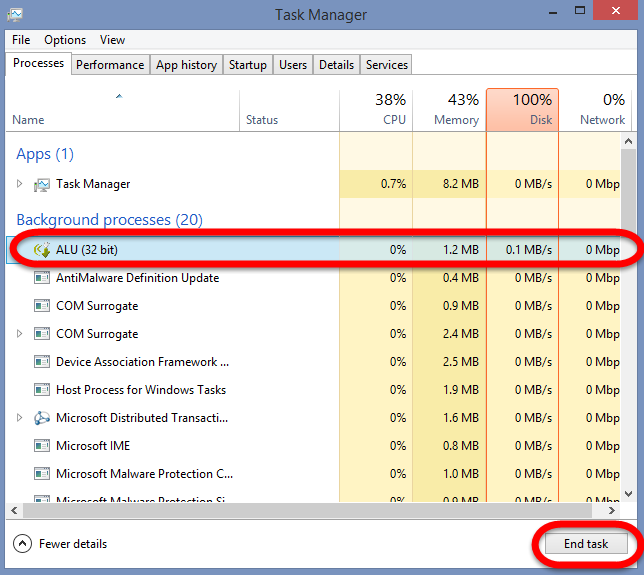Click the ALU (32 bit) process icon
Image resolution: width=644 pixels, height=575 pixels.
42,249
